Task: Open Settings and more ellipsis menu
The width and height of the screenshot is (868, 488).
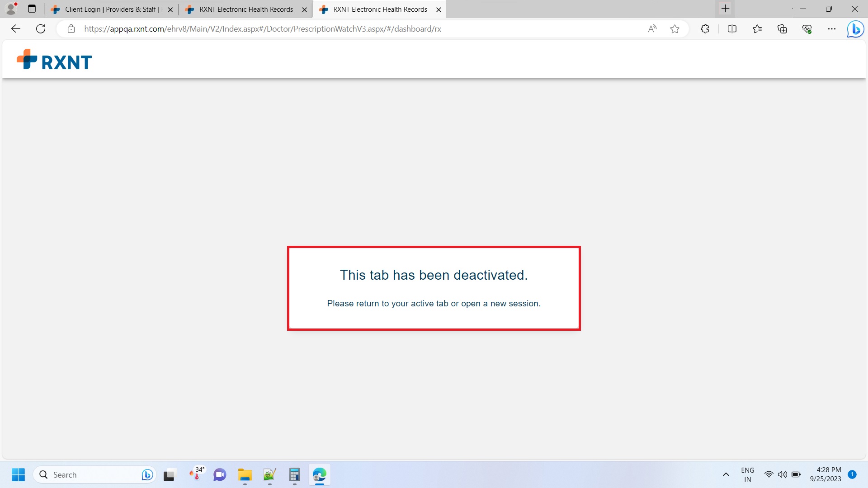Action: [832, 29]
